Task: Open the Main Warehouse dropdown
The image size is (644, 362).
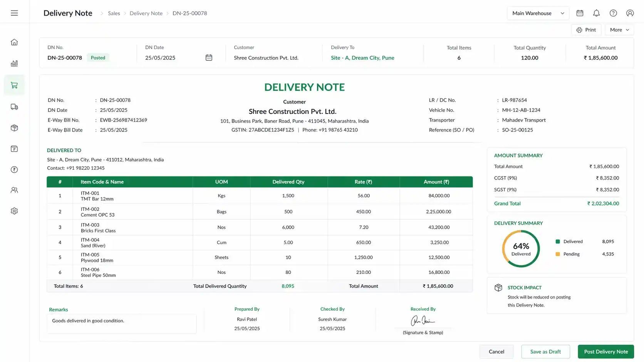Action: coord(538,13)
